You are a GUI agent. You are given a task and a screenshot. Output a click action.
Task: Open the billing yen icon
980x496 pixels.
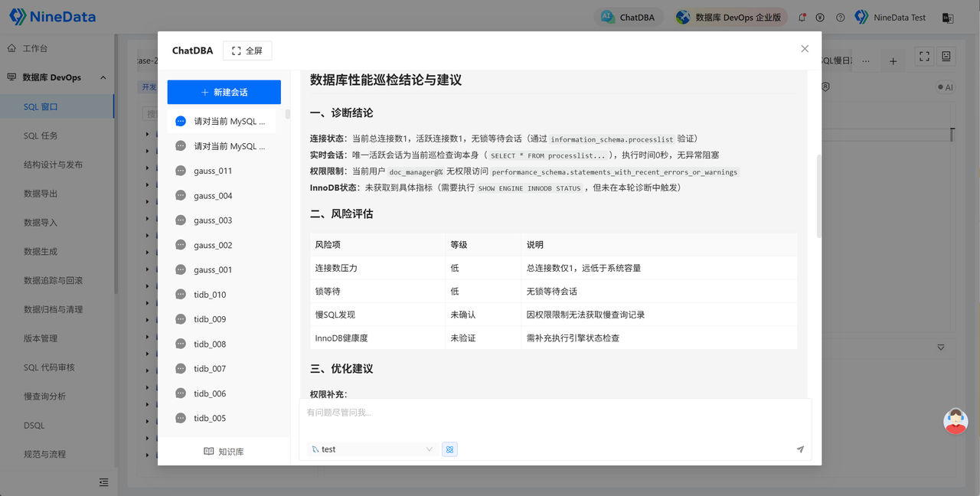pyautogui.click(x=821, y=17)
